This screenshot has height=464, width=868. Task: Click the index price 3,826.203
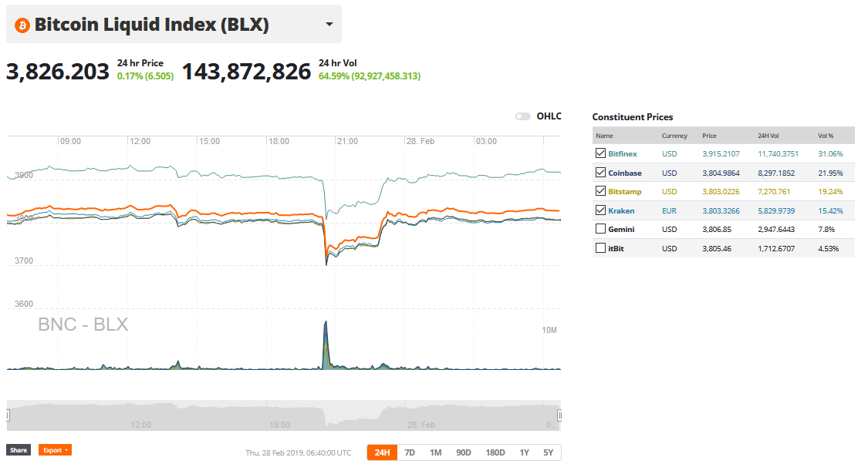[58, 72]
